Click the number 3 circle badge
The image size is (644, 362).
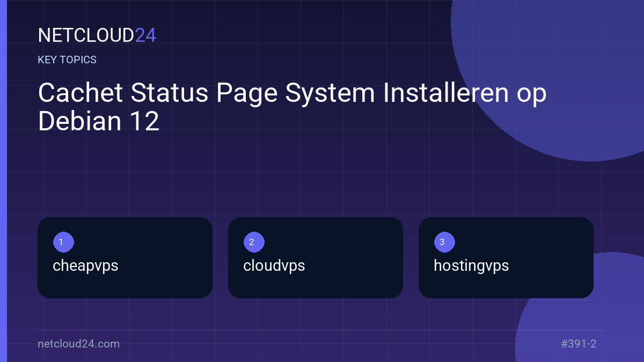coord(444,242)
